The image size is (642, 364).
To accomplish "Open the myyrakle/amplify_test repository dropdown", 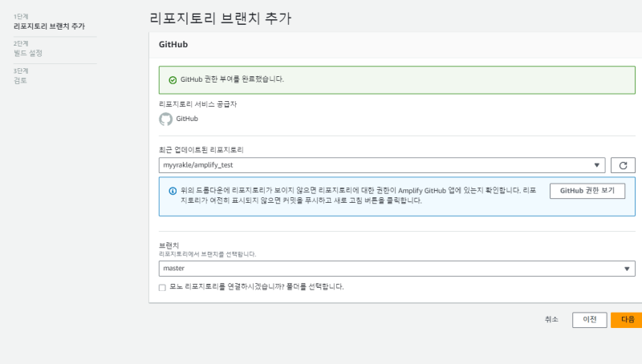I will (x=382, y=165).
